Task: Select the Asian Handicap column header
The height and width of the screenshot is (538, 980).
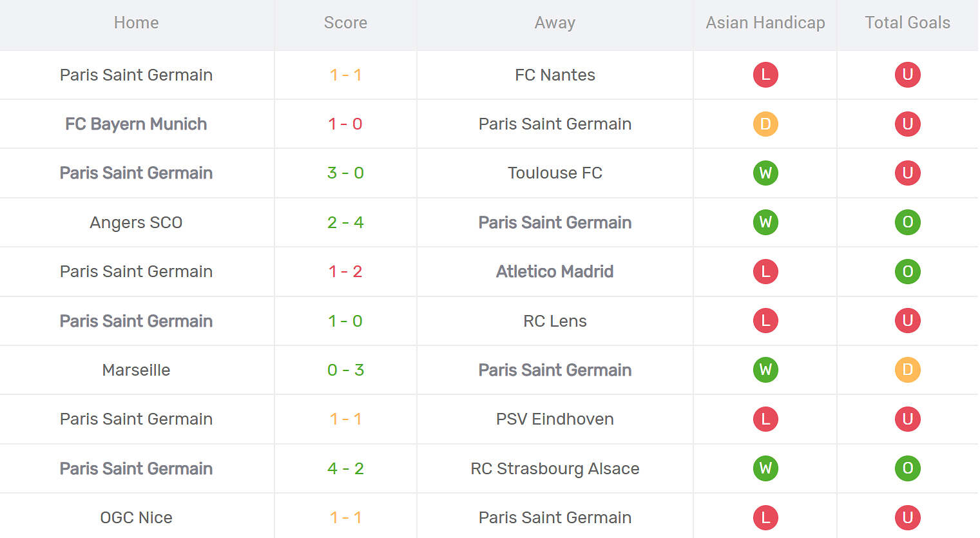Action: [765, 23]
